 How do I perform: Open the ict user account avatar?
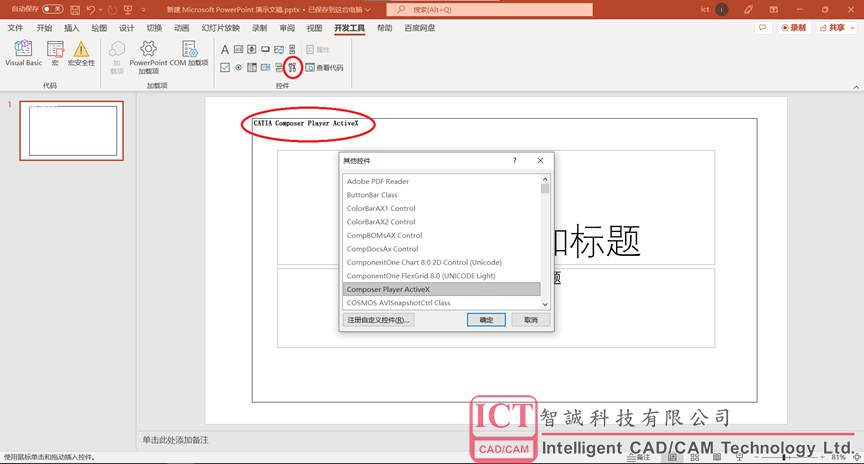(x=721, y=9)
